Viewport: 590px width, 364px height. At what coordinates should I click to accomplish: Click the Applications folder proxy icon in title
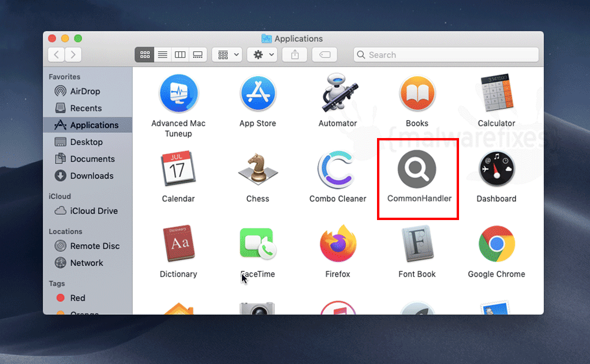[x=267, y=38]
